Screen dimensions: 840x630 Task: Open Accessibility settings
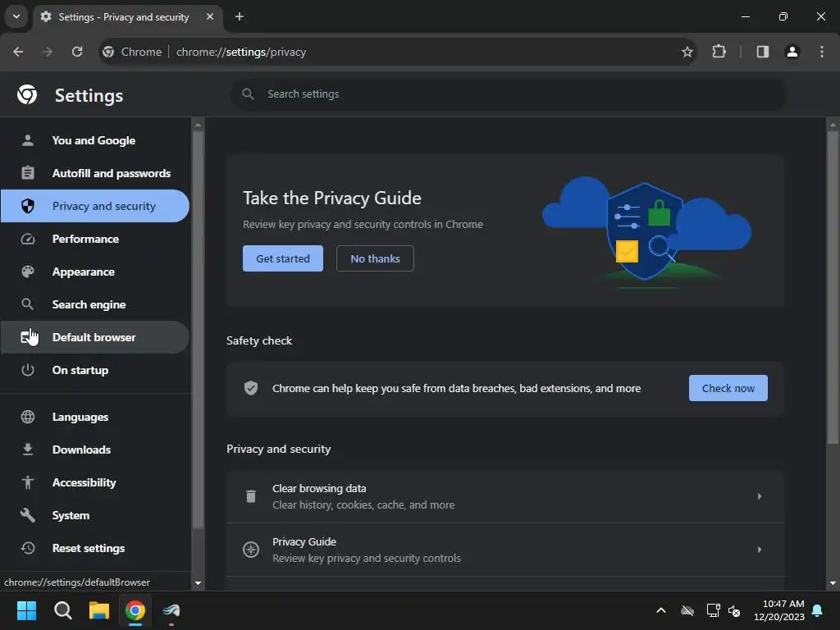[94, 482]
